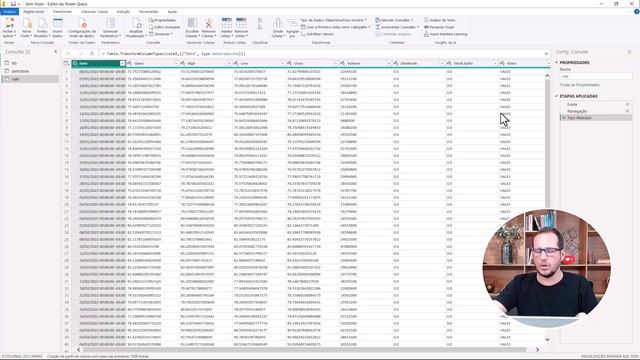The width and height of the screenshot is (640, 360).
Task: Open the Low column filter dropdown
Action: pyautogui.click(x=282, y=63)
